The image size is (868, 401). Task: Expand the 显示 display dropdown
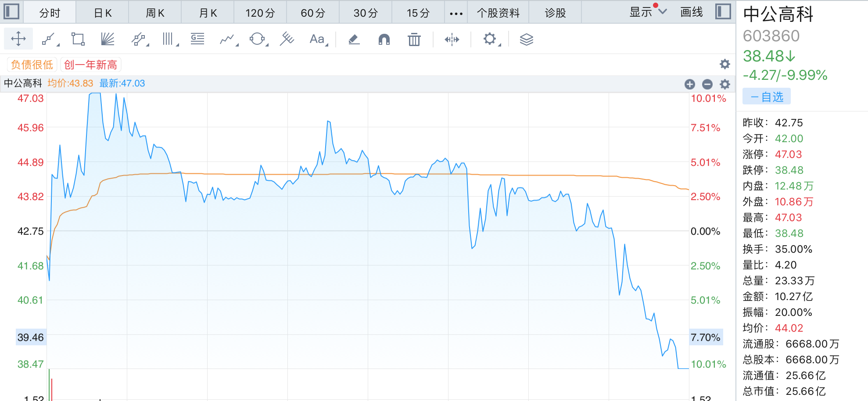(x=648, y=12)
